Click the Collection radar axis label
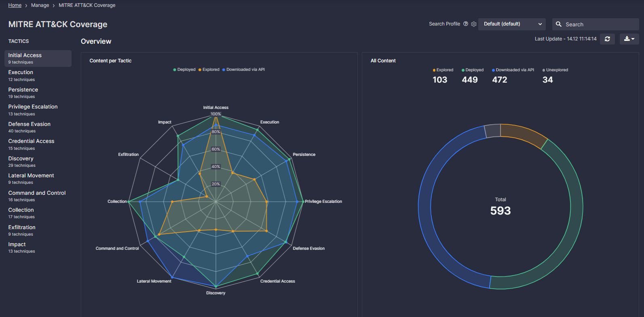 (x=117, y=202)
